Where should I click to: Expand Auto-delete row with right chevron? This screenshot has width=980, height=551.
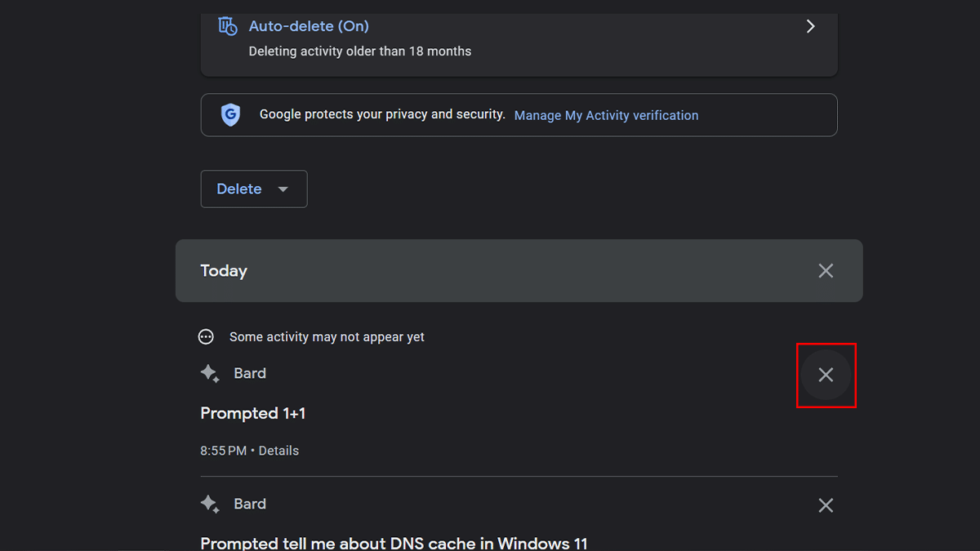tap(810, 26)
